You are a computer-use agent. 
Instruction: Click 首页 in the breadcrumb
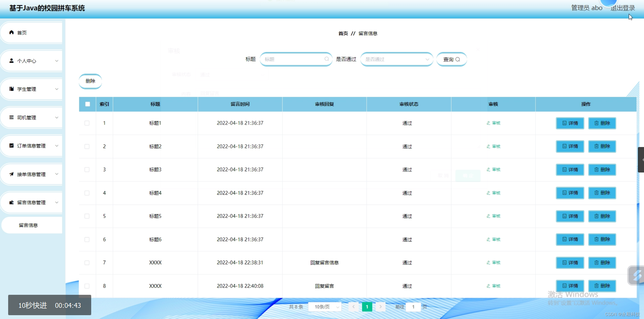[x=343, y=33]
